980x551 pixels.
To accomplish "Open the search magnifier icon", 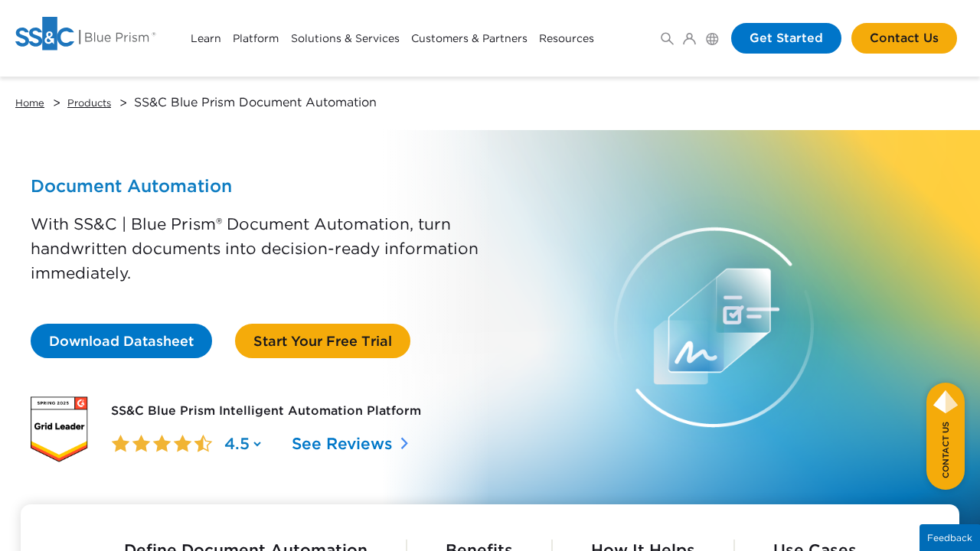I will [x=667, y=38].
